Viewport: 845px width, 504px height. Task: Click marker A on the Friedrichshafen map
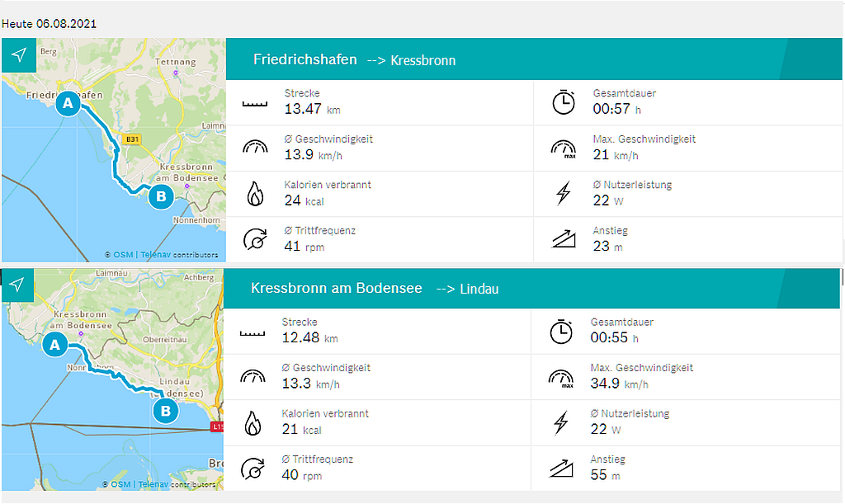(68, 104)
